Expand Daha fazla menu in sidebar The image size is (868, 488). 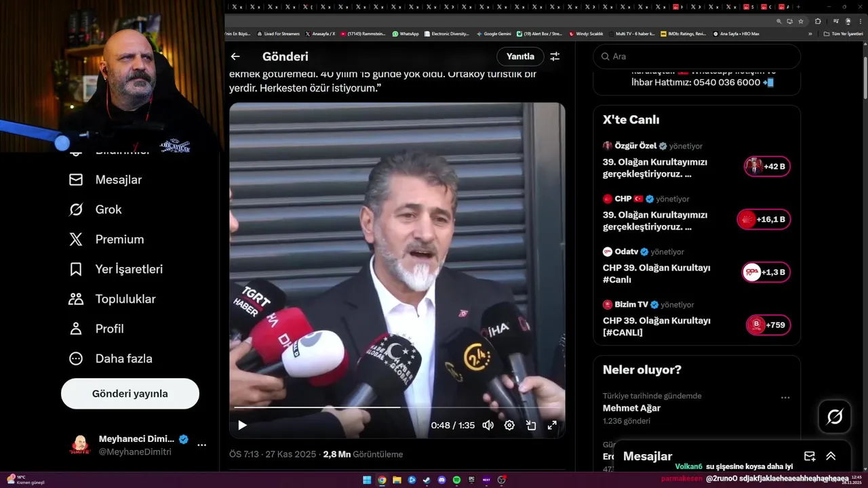coord(111,359)
